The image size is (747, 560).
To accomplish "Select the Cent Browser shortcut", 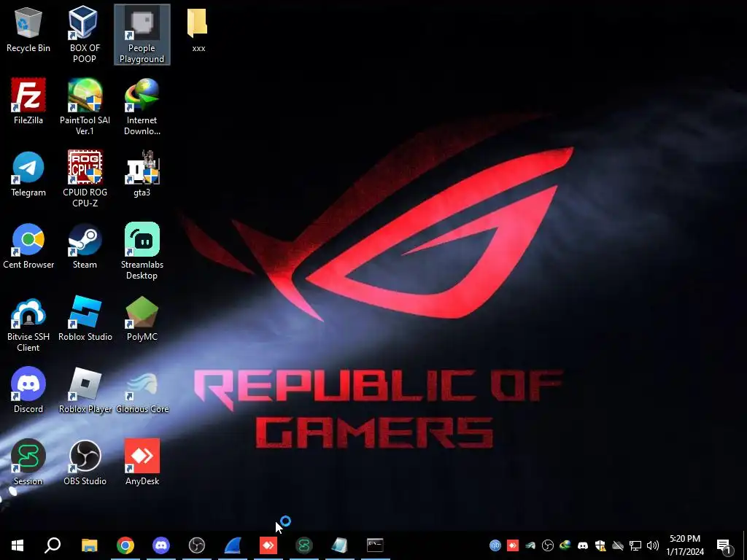I will 28,246.
